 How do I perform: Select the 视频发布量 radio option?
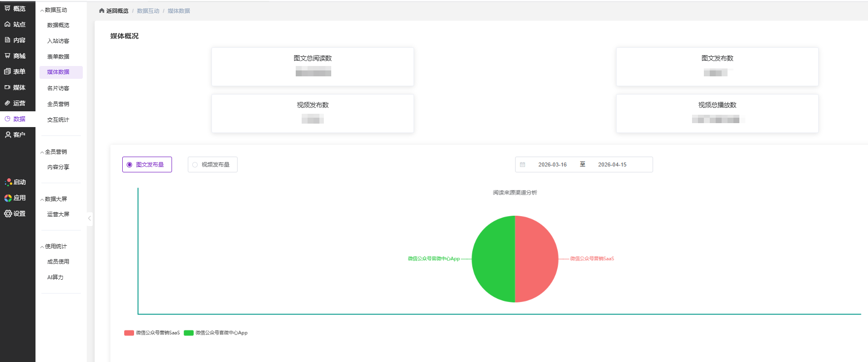[x=212, y=165]
